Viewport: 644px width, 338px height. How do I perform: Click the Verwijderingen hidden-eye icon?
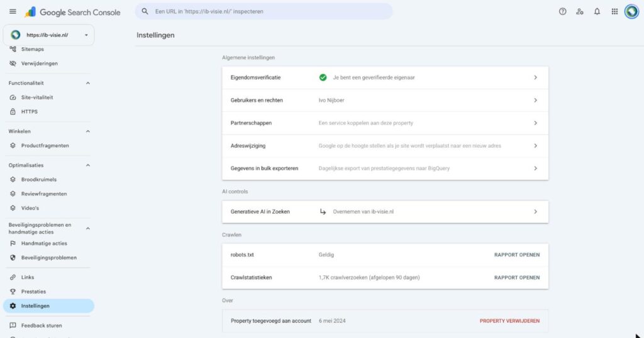(13, 63)
